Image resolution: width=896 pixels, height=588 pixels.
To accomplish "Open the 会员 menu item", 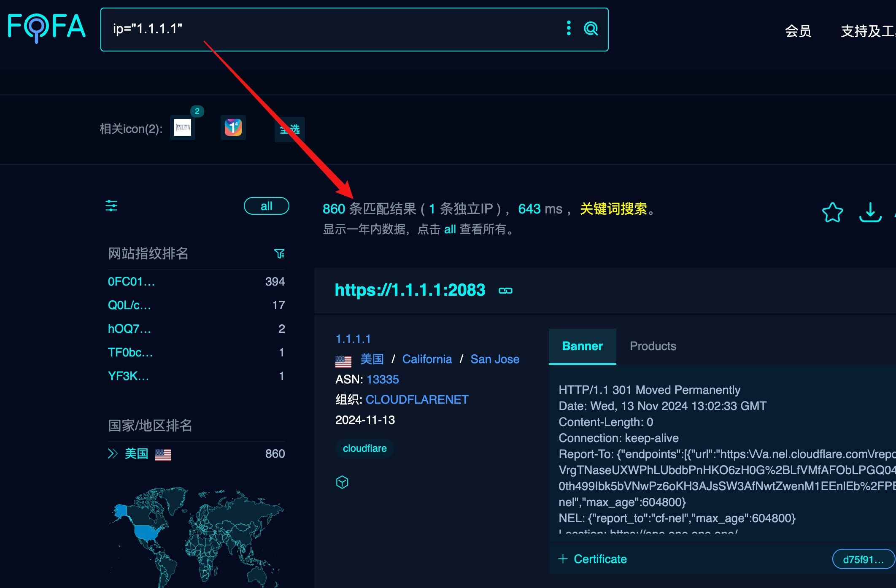I will (x=798, y=31).
